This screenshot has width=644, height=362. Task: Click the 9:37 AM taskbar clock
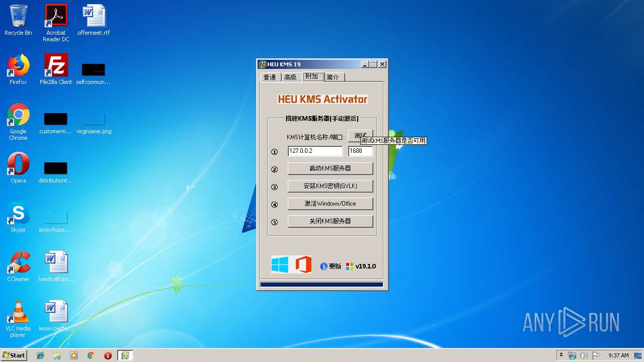(618, 355)
